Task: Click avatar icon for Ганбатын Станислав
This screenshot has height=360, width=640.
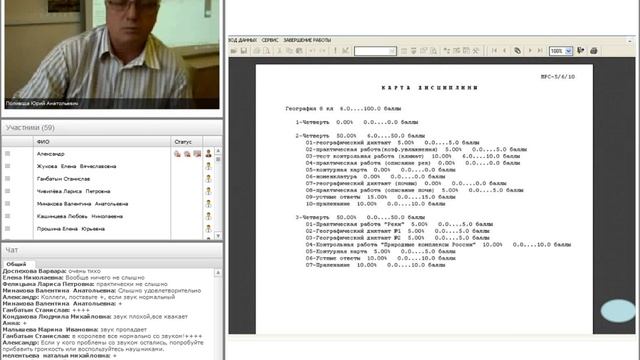Action: (x=209, y=179)
